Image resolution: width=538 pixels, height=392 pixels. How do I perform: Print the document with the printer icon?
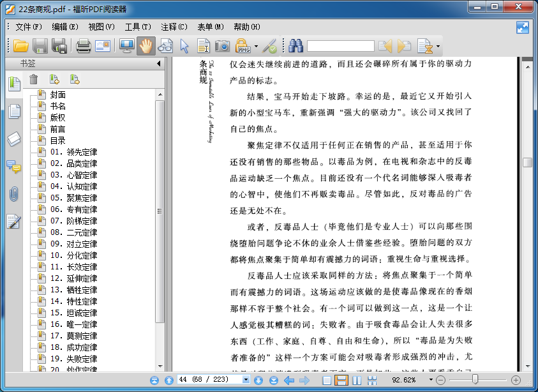coord(84,46)
